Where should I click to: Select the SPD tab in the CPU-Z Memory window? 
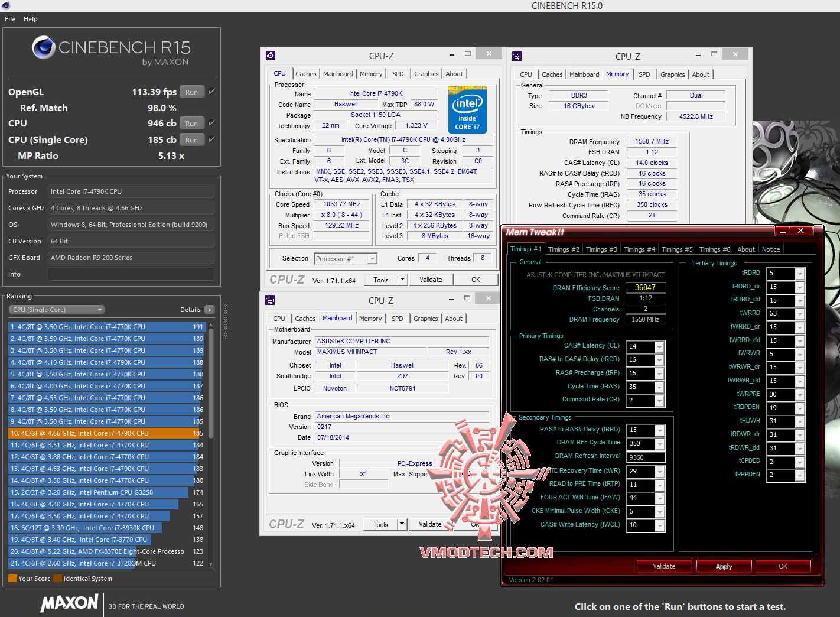[x=644, y=74]
